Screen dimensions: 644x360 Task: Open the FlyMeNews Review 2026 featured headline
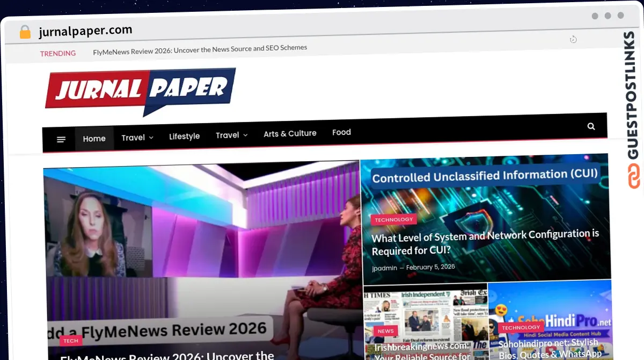click(x=167, y=355)
